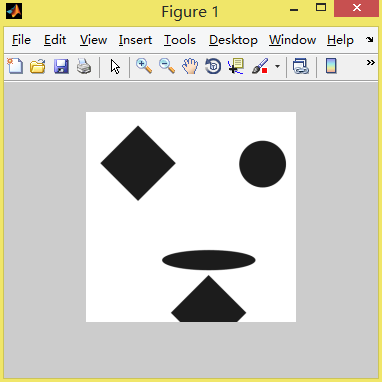This screenshot has height=382, width=382.
Task: Click the black diamond shape
Action: pos(138,163)
